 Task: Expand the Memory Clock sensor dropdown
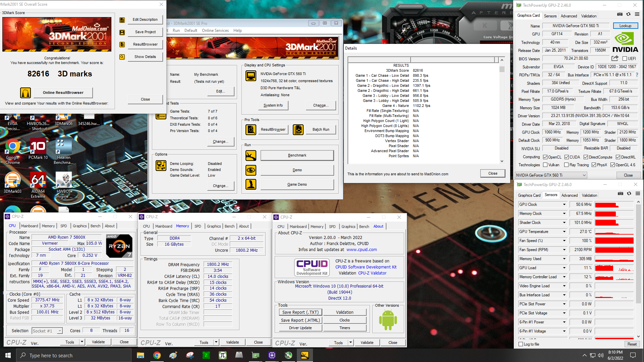[564, 214]
